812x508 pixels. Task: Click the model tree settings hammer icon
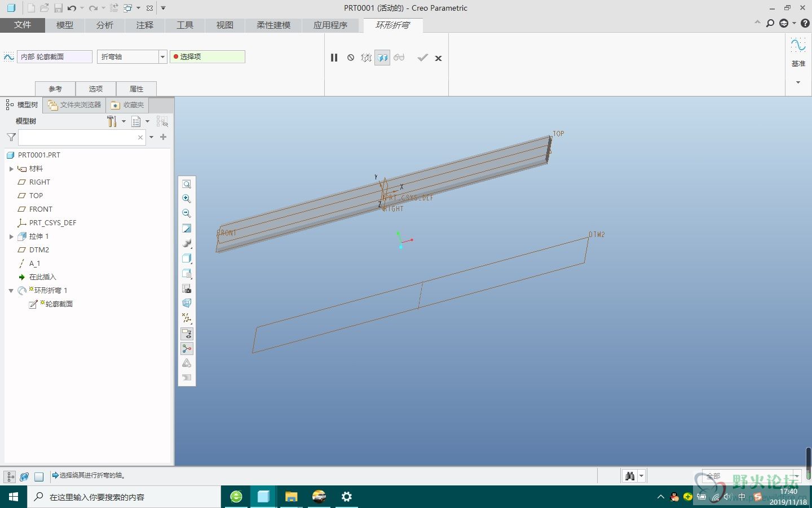(x=112, y=121)
